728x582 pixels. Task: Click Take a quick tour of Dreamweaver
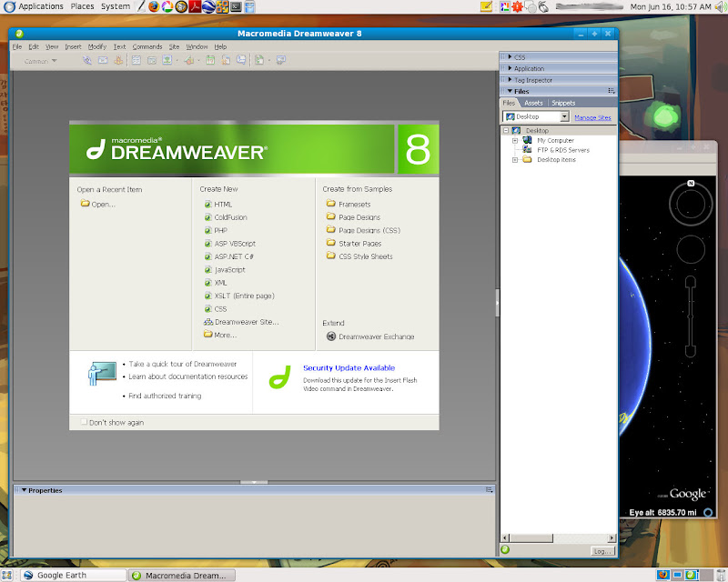point(183,364)
